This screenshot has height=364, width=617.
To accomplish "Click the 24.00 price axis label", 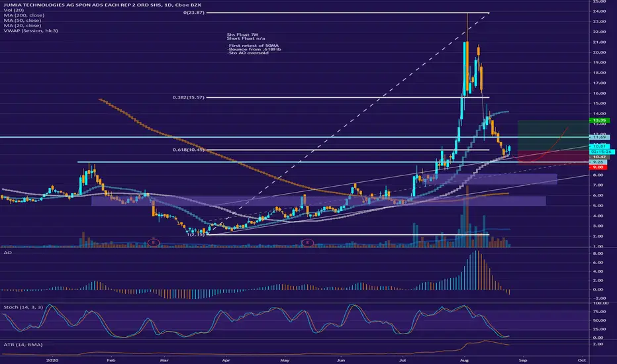I will (600, 11).
